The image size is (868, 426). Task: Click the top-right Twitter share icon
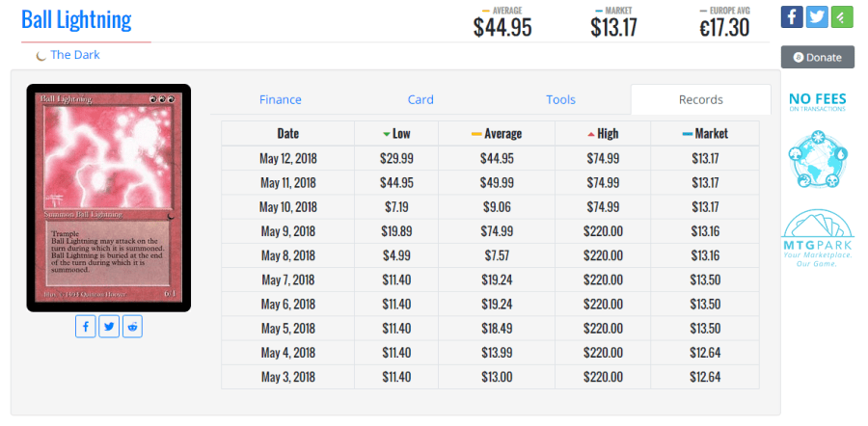pos(817,16)
